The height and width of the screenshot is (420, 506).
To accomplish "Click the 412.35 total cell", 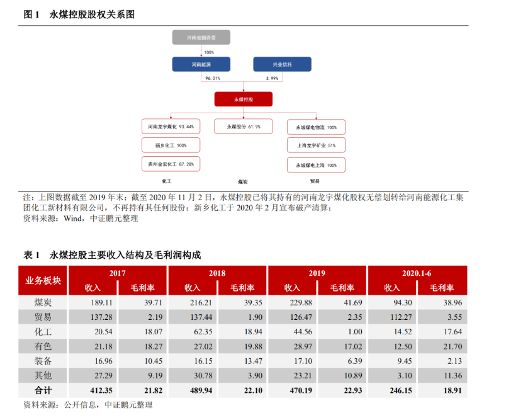I will (x=93, y=390).
